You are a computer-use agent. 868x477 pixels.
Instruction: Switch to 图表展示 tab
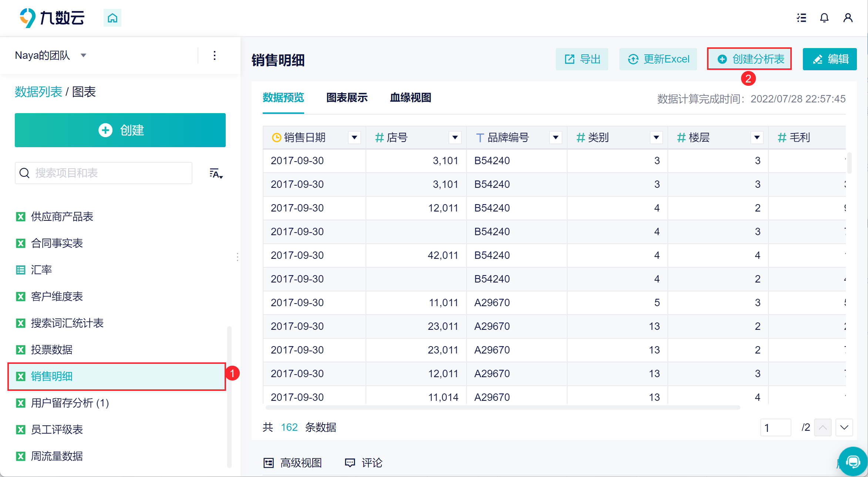pos(347,98)
